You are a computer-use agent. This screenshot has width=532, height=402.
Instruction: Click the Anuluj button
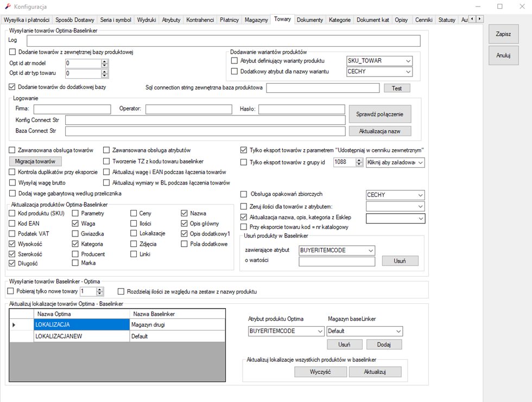coord(504,55)
